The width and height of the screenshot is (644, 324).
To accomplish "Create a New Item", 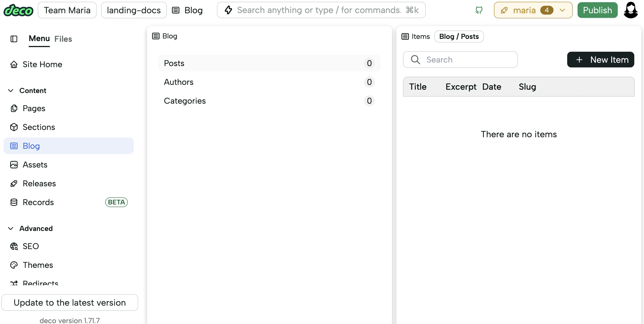I will [x=601, y=60].
